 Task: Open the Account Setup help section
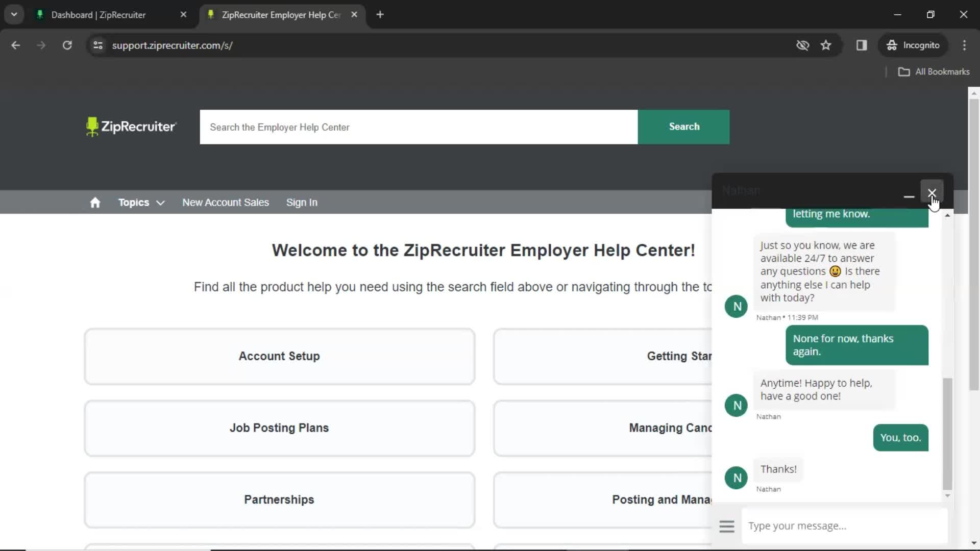click(x=279, y=355)
